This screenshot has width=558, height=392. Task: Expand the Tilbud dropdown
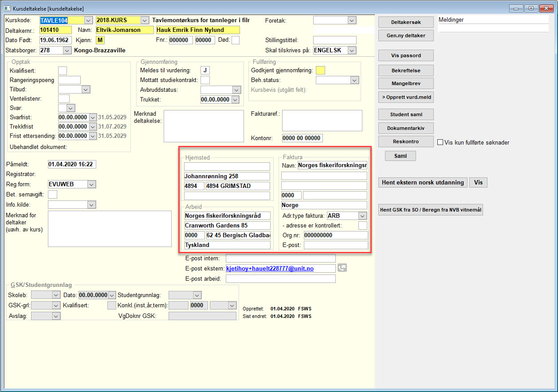coord(86,89)
